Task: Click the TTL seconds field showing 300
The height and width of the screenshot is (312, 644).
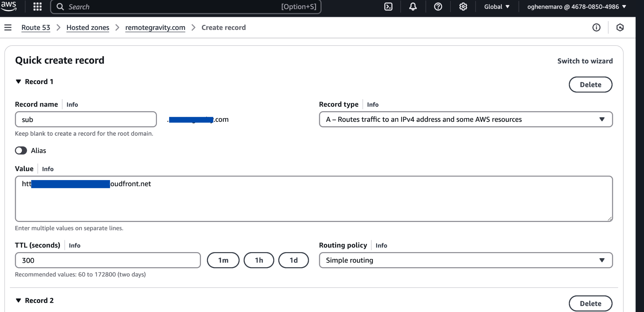Action: point(108,260)
